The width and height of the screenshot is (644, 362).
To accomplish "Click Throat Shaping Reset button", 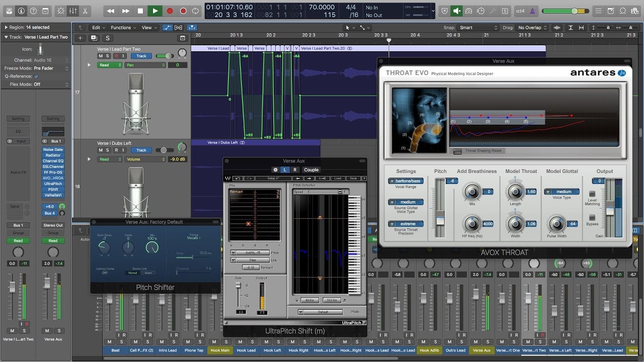I will (457, 151).
